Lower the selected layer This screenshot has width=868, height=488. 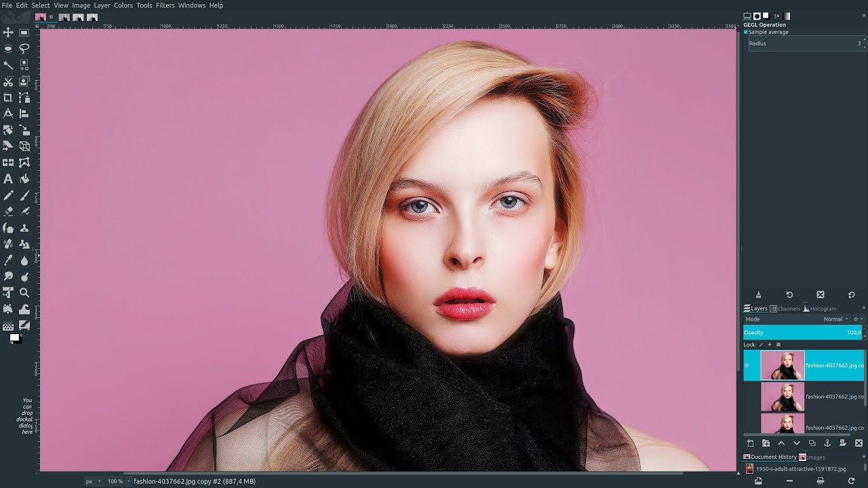(x=797, y=443)
